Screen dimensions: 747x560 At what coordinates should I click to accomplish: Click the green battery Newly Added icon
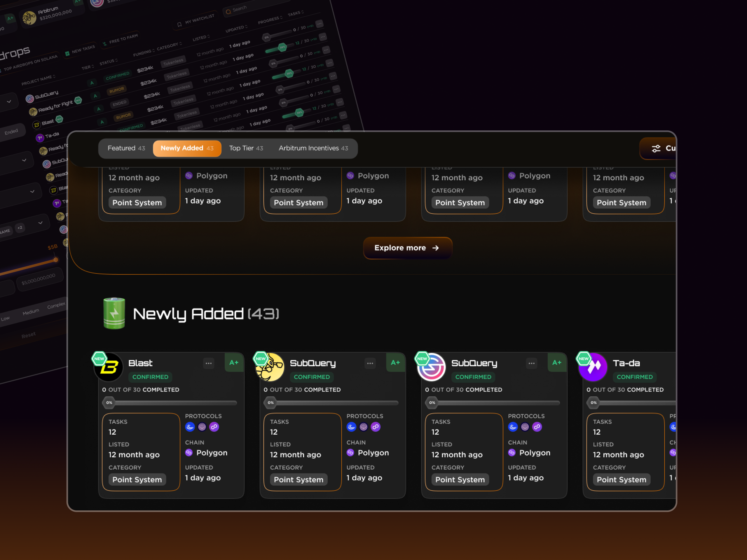point(114,313)
